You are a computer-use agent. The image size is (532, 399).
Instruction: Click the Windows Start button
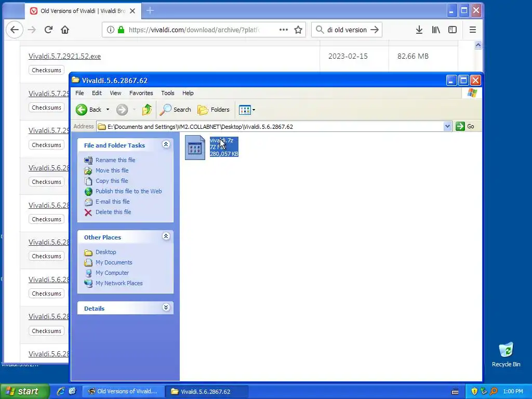click(24, 391)
